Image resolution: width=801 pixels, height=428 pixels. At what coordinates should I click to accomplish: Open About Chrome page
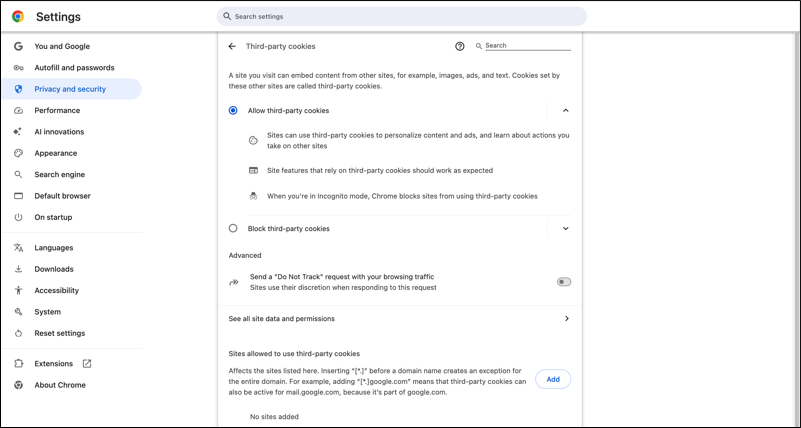click(x=60, y=385)
